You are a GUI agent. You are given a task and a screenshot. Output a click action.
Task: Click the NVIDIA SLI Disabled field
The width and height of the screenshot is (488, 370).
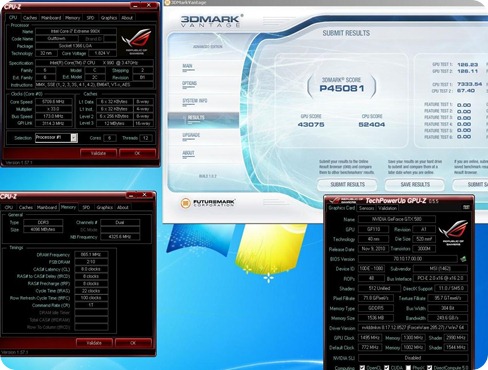tap(413, 358)
